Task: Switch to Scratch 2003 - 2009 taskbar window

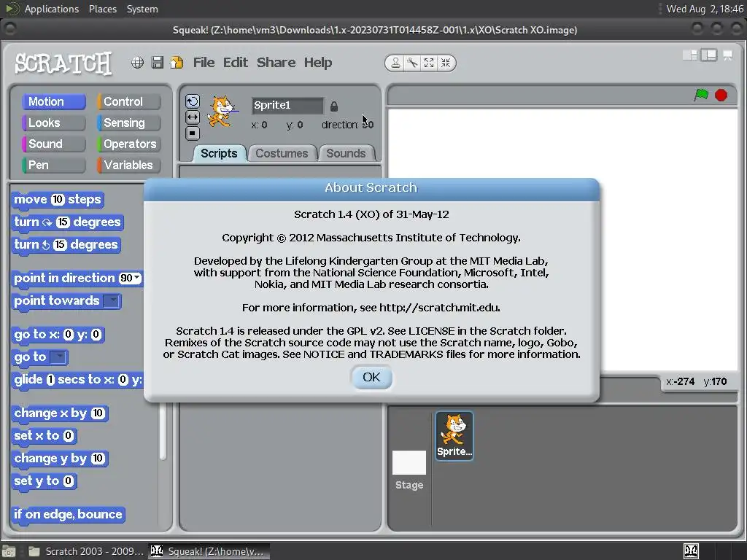Action: click(86, 551)
